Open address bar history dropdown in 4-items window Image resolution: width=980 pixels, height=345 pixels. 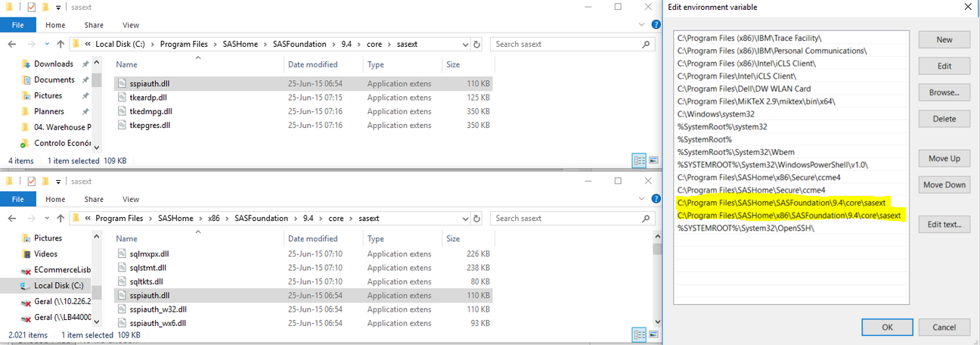[x=464, y=44]
